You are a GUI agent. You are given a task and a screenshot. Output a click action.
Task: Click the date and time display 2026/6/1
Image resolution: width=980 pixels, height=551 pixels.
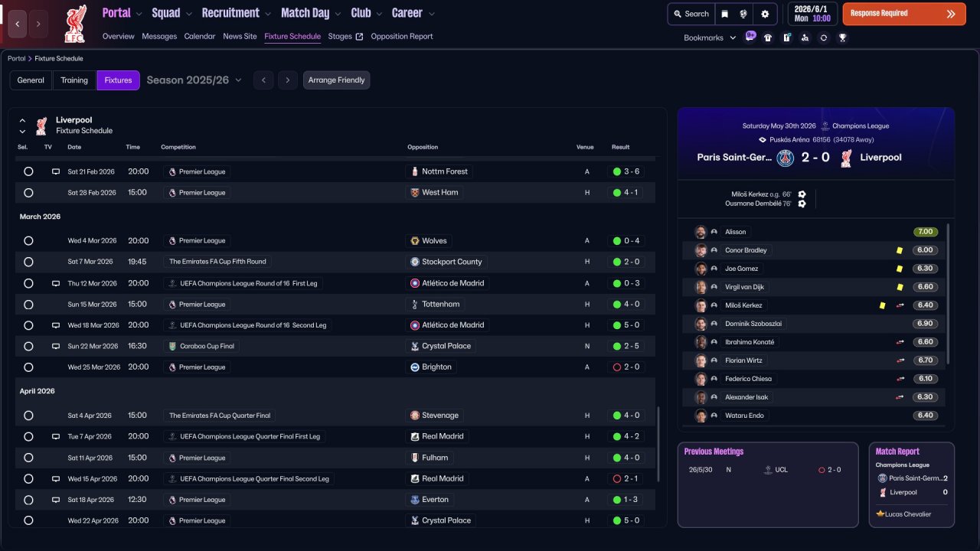(x=812, y=14)
